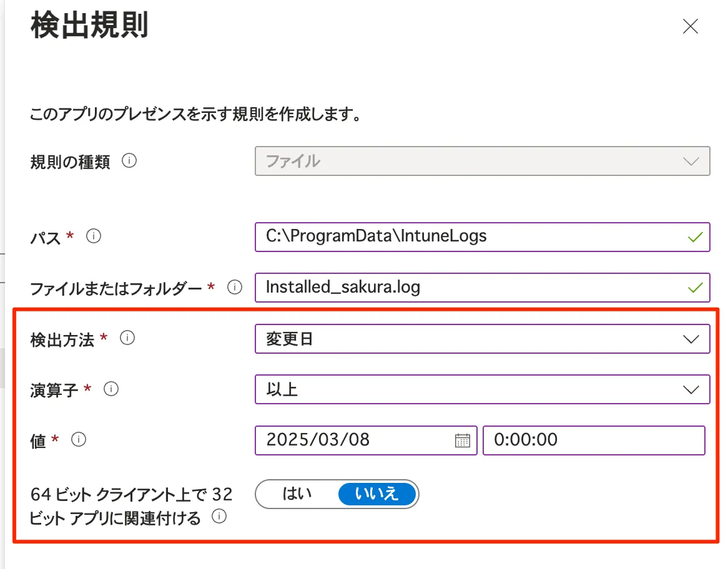Open the 規則の種類 ファイル dropdown

[x=482, y=161]
